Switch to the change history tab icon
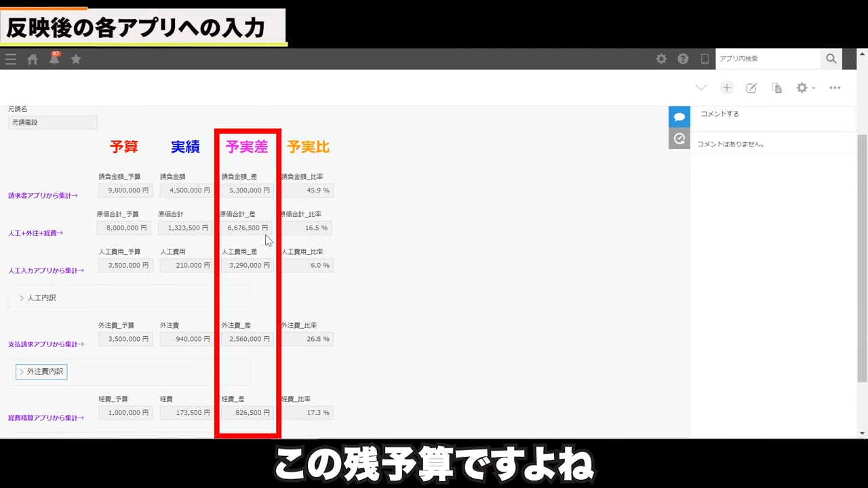 (679, 138)
